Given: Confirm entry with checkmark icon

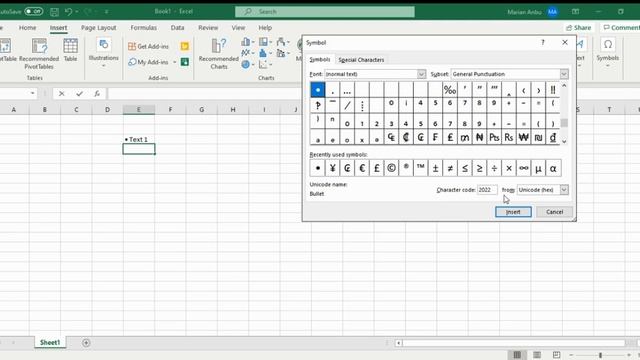Looking at the screenshot, I should (79, 93).
